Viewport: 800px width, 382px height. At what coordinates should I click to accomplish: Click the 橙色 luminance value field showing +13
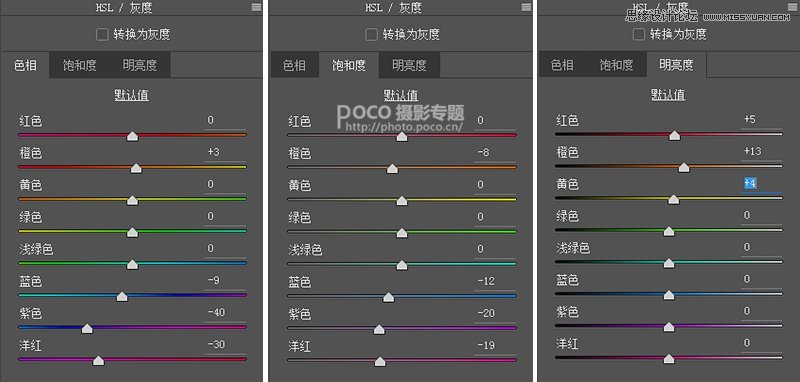pos(762,152)
